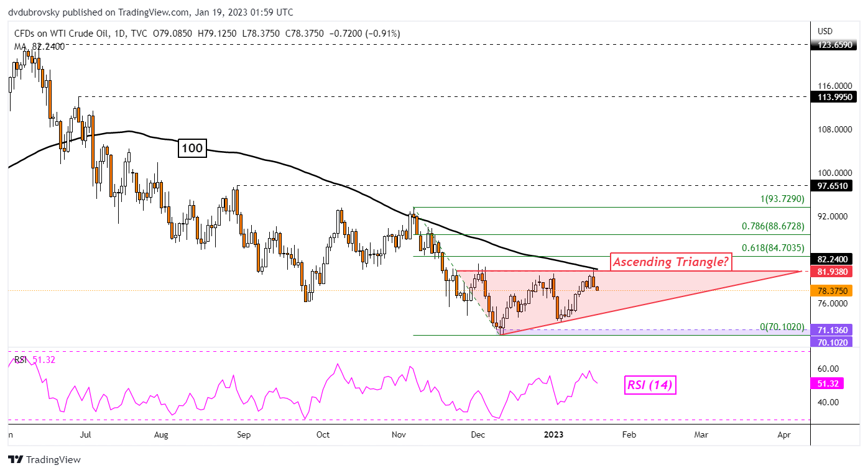Screen dimensions: 868x473
Task: Click the Apr label on time axis
Action: pyautogui.click(x=784, y=436)
